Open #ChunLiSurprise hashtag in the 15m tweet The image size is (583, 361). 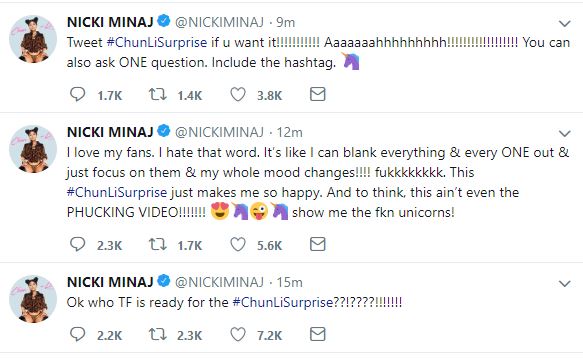(x=283, y=302)
